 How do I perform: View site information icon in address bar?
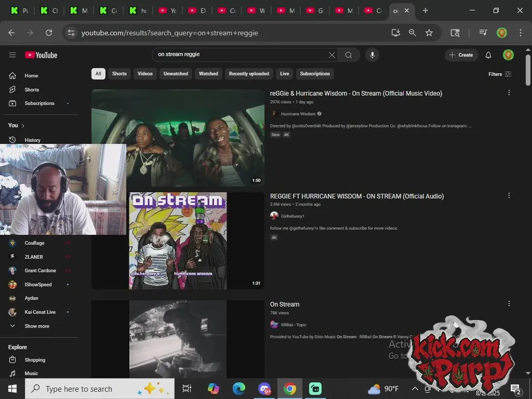coord(71,33)
